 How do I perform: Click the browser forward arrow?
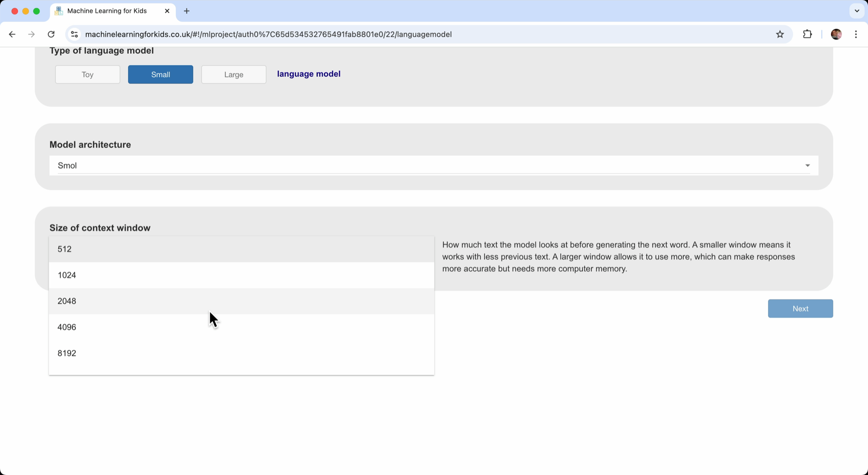pyautogui.click(x=31, y=34)
